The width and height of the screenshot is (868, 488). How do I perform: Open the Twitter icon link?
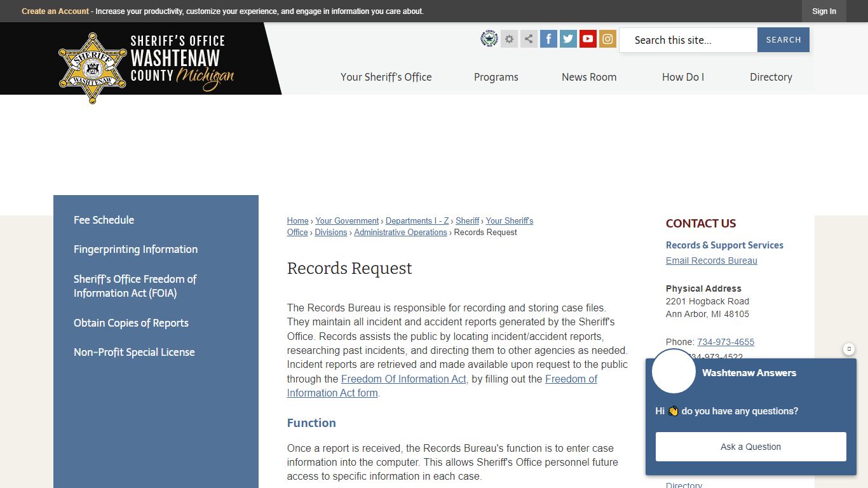[x=568, y=39]
